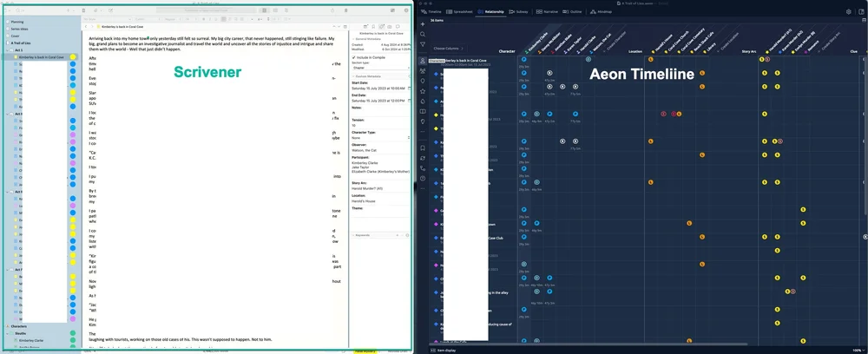
Task: Click Item display in Aeon status bar
Action: [x=444, y=351]
